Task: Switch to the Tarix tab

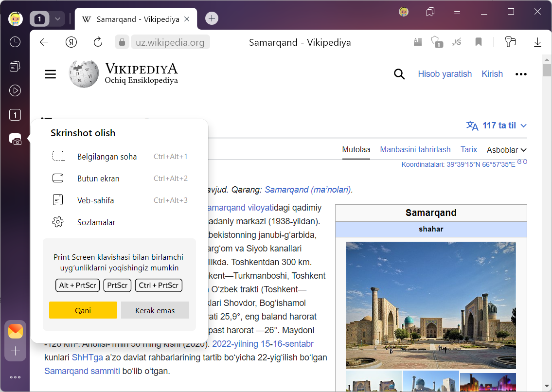Action: pyautogui.click(x=469, y=149)
